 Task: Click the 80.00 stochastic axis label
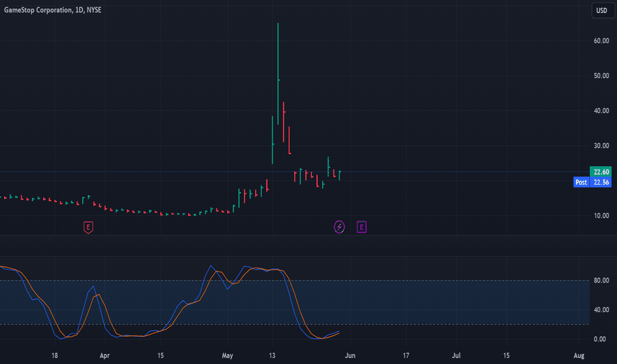601,280
